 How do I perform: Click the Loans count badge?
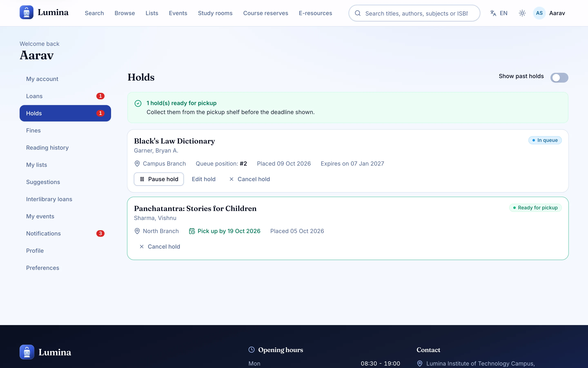[x=100, y=96]
